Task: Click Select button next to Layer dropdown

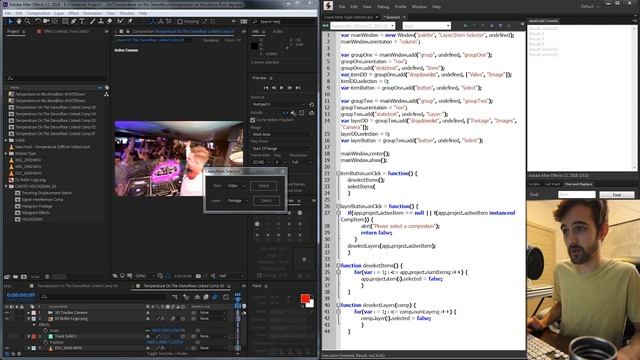Action: [x=266, y=200]
